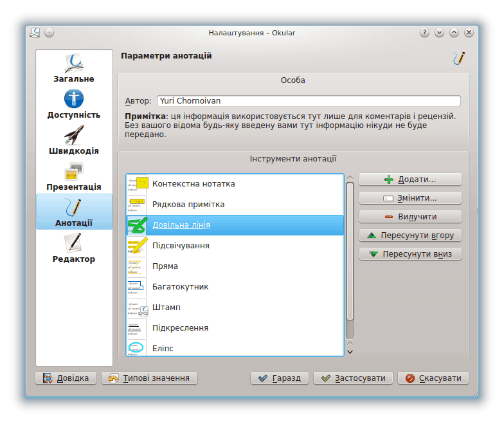Screen dimensions: 504x422
Task: Pick the Еліпс annotation tool
Action: (163, 348)
